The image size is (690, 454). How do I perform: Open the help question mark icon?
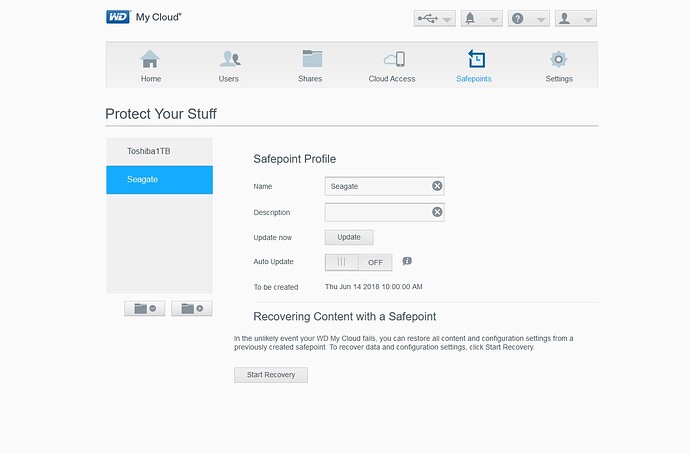pyautogui.click(x=518, y=18)
